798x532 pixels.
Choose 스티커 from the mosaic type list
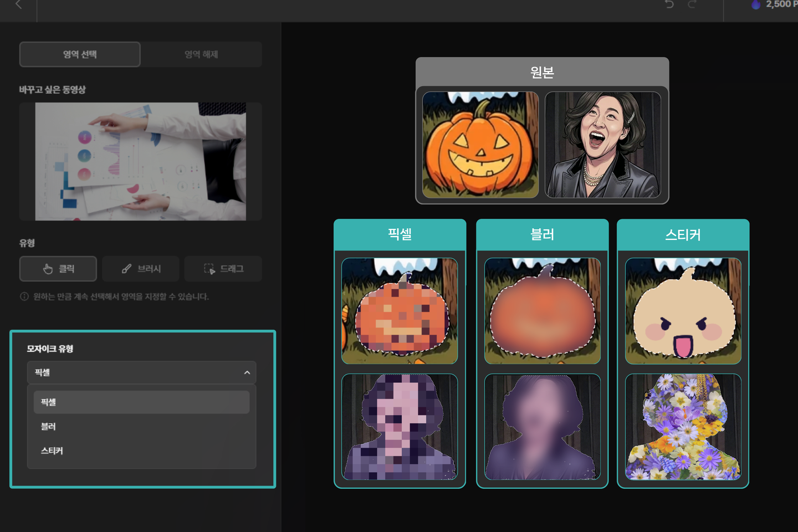(142, 451)
